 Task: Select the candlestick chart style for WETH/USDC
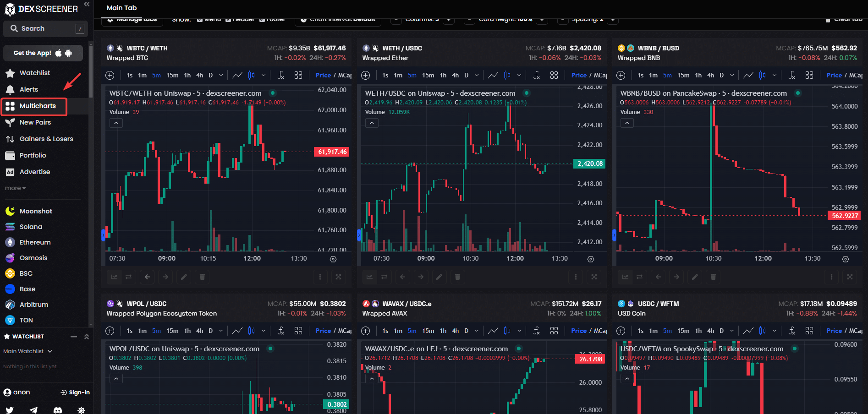coord(507,75)
